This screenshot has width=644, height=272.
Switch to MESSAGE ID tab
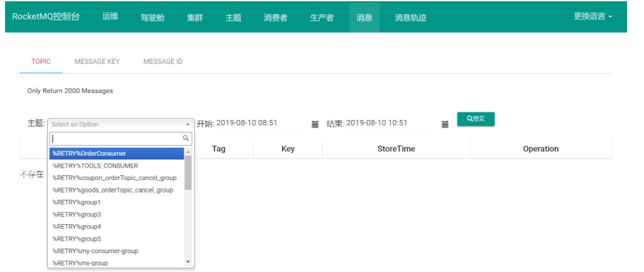[x=163, y=62]
